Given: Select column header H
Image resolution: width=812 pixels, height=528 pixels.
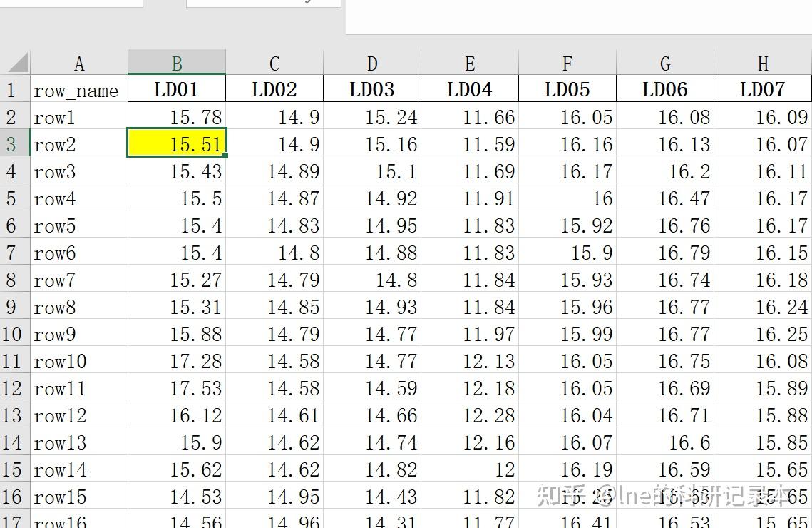Looking at the screenshot, I should 762,63.
